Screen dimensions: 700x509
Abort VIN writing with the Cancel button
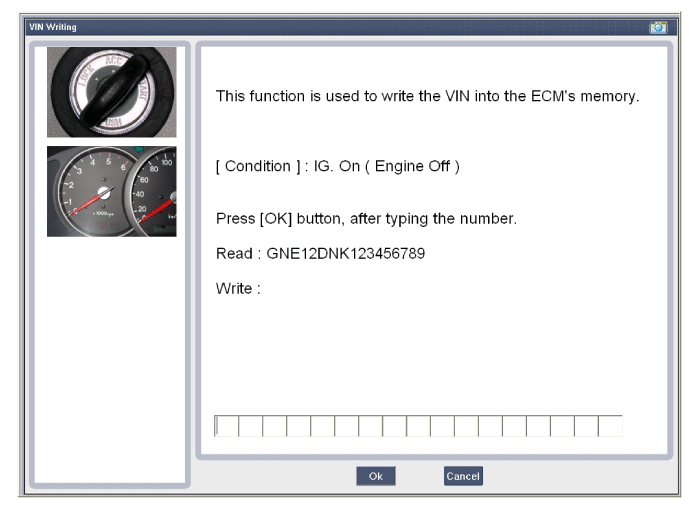point(463,476)
